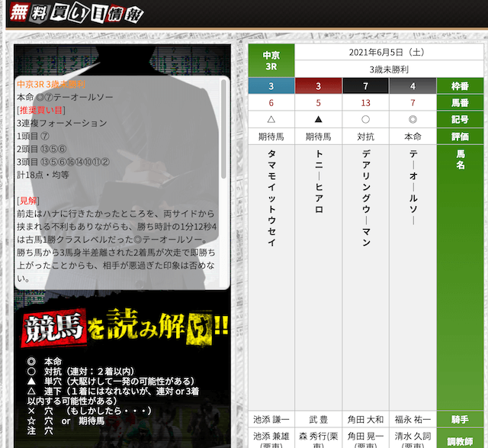Click the red frame number 3 cell
The width and height of the screenshot is (488, 448).
coord(318,86)
